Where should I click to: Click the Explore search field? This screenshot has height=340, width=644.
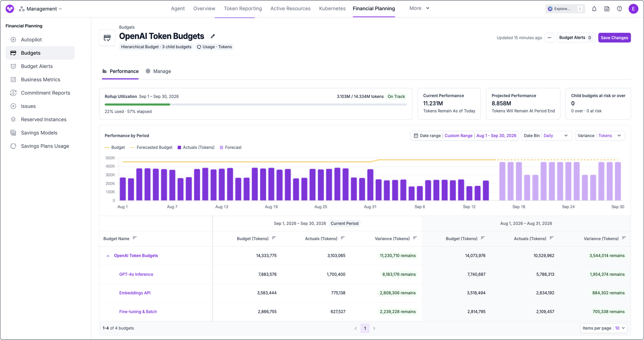(565, 9)
